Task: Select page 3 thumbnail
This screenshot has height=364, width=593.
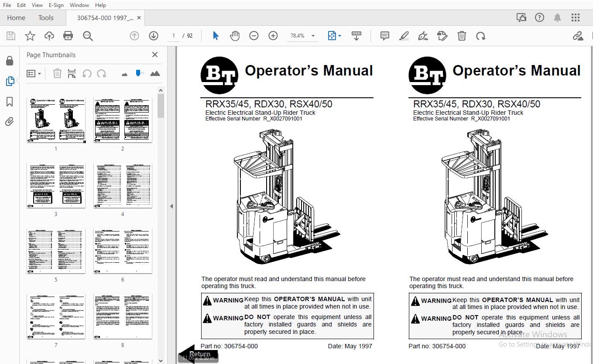Action: pyautogui.click(x=56, y=185)
